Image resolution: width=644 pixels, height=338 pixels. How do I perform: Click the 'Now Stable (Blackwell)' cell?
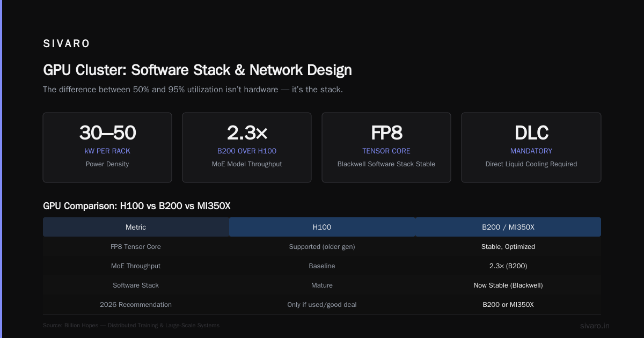(508, 285)
